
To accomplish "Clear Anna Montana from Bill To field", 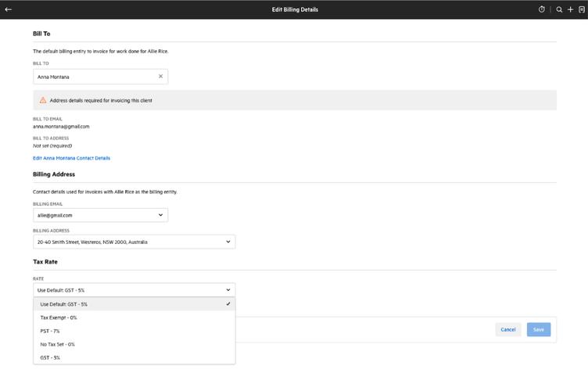I will (160, 77).
